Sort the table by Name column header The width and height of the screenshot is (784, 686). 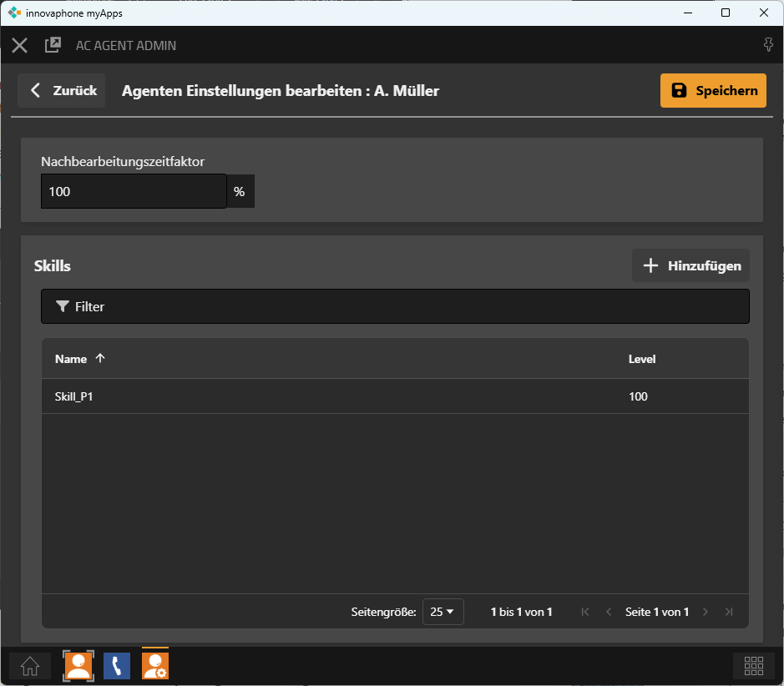point(72,359)
